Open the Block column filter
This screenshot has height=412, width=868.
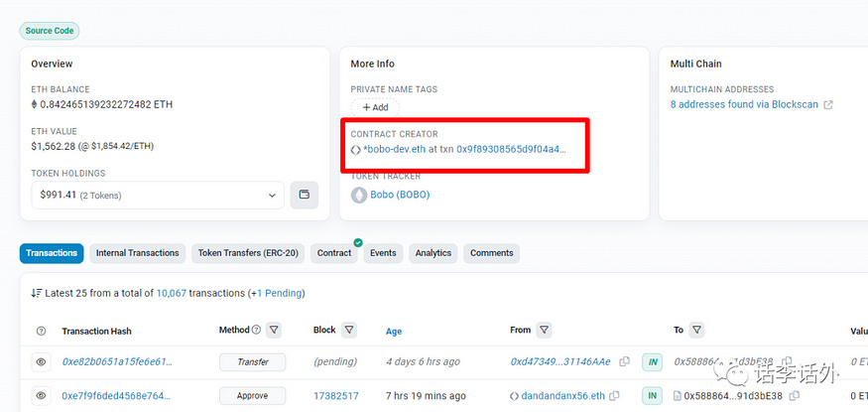tap(349, 330)
